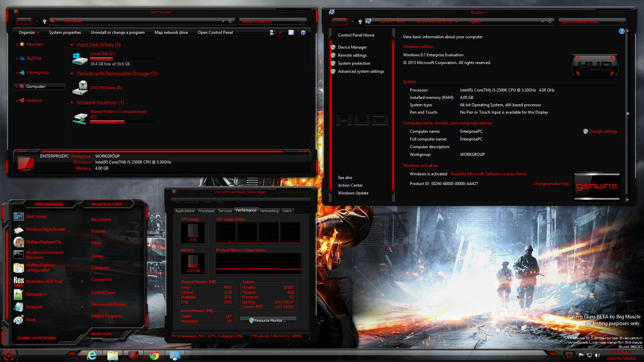
Task: Switch to Networking tab in Task Manager
Action: click(269, 211)
